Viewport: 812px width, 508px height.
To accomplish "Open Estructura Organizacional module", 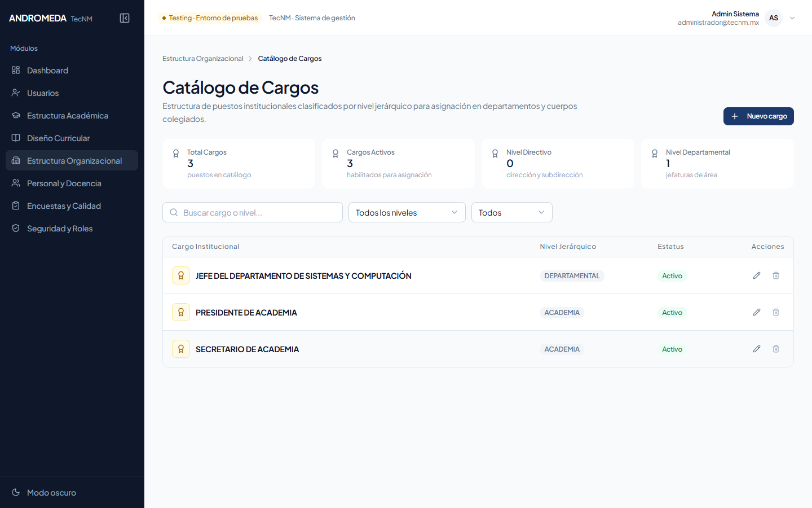I will (72, 161).
